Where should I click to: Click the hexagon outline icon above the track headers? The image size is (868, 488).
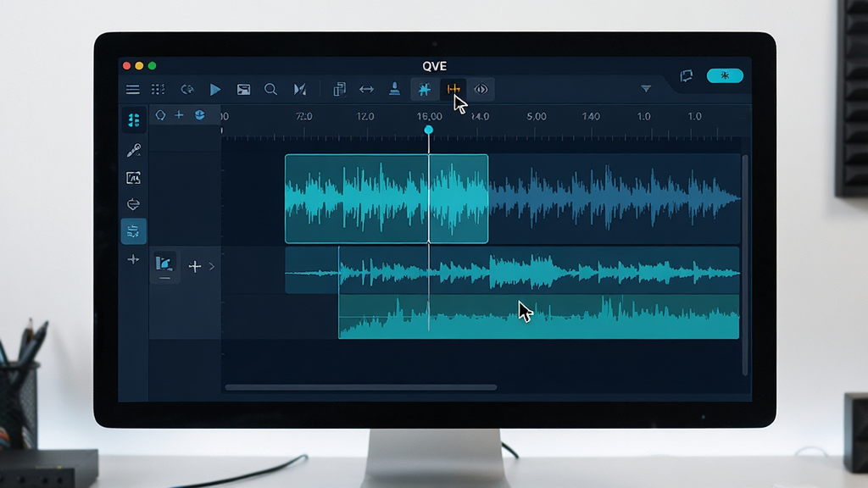pos(160,115)
